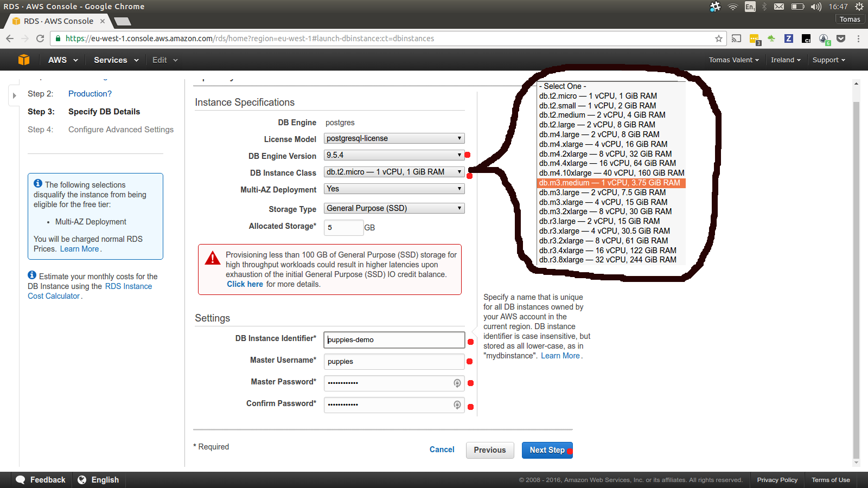Open the Multi-AZ Deployment dropdown
This screenshot has width=868, height=488.
tap(394, 189)
